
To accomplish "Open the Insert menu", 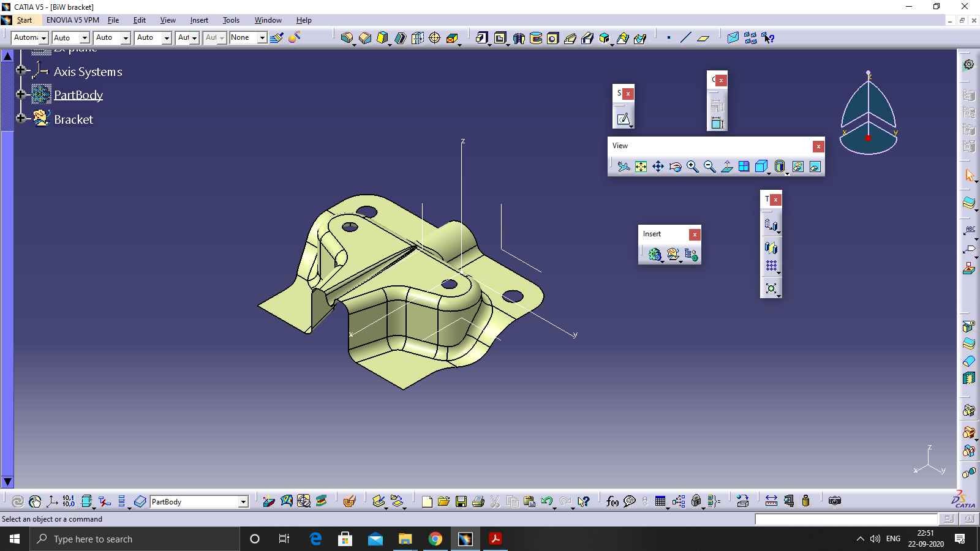I will point(198,20).
